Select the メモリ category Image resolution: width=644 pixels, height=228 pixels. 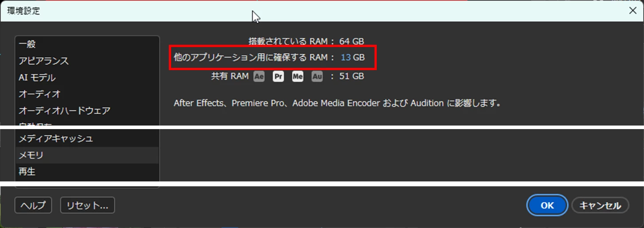[x=87, y=155]
